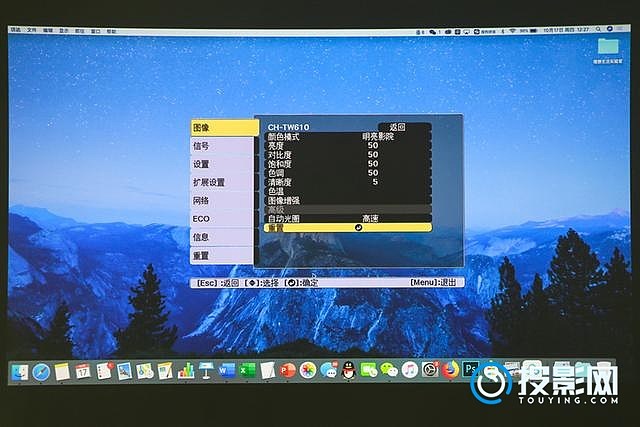Select the 重置 tab in left sidebar
640x427 pixels.
pos(222,256)
